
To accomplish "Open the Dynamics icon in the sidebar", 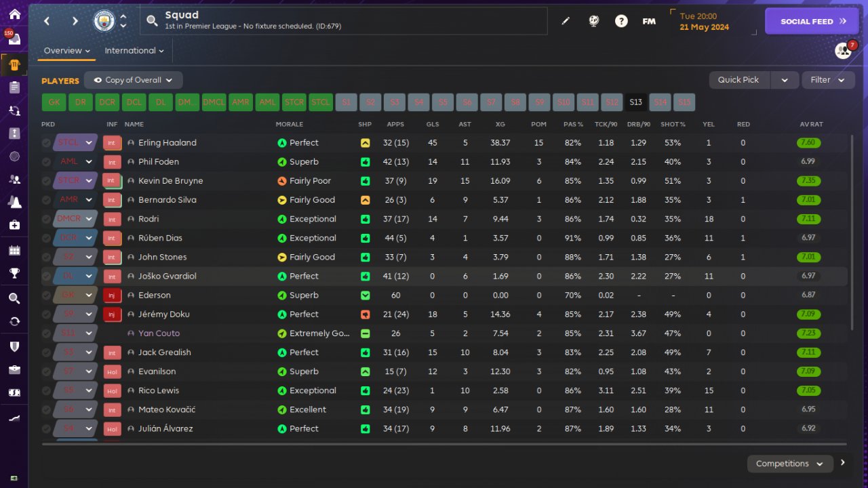I will (14, 110).
